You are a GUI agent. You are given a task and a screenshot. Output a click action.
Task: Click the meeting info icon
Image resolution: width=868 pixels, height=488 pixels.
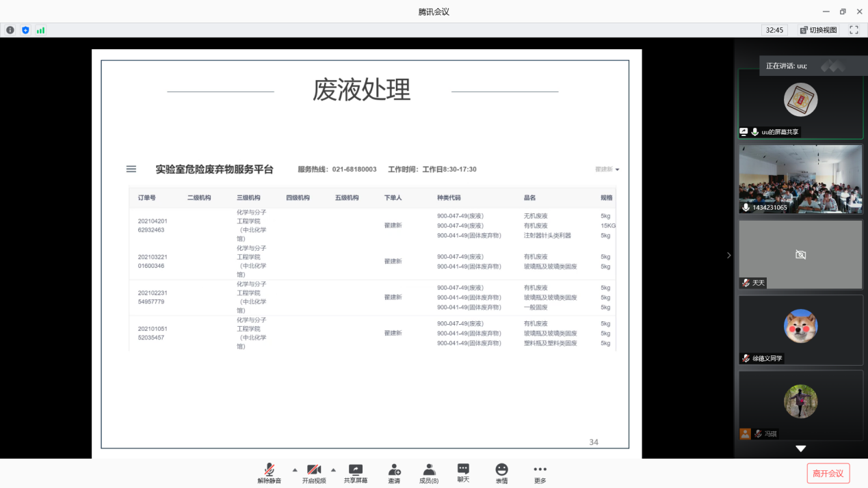[10, 30]
